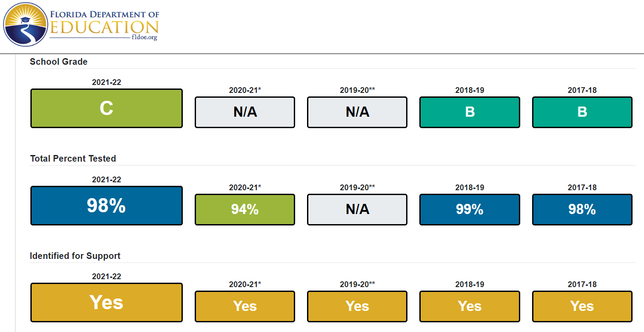
Task: Click the School Grade section heading
Action: (59, 62)
